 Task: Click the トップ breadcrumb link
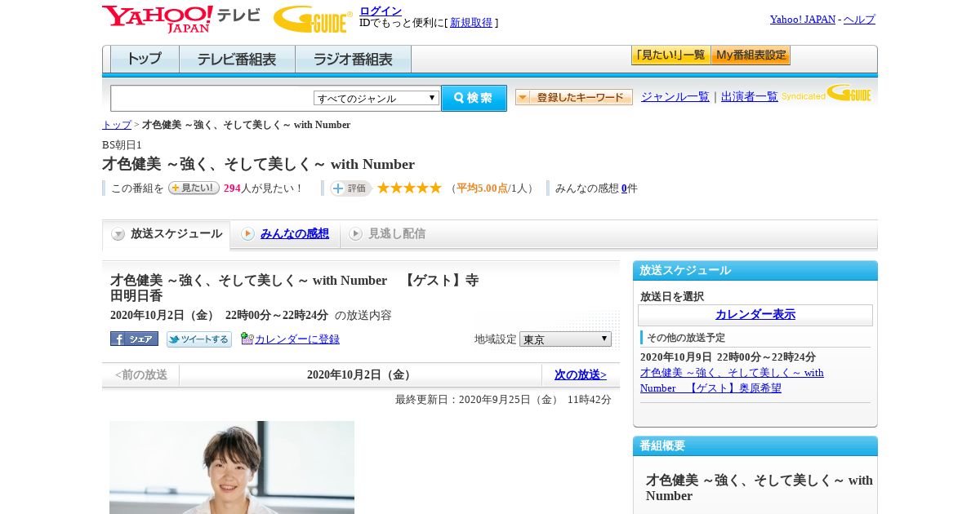(x=117, y=125)
